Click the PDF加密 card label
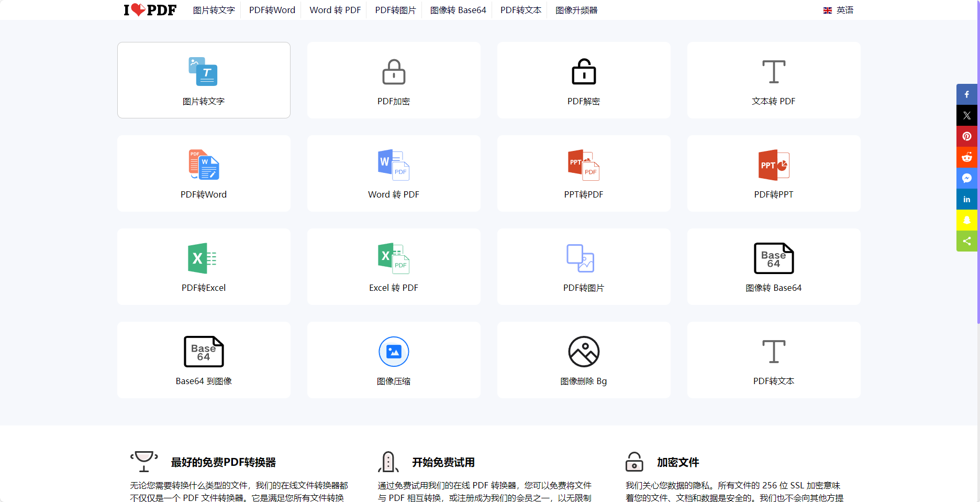The width and height of the screenshot is (980, 502). [394, 101]
